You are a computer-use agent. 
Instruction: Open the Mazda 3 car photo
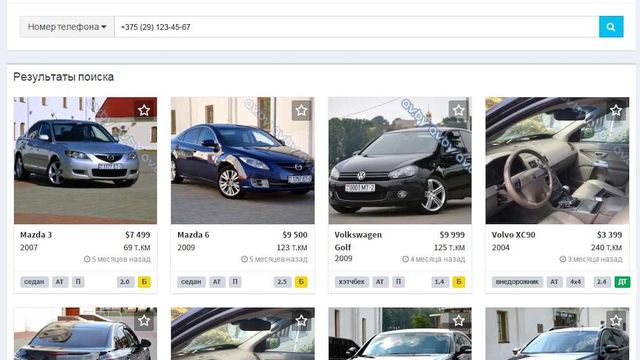pos(85,160)
